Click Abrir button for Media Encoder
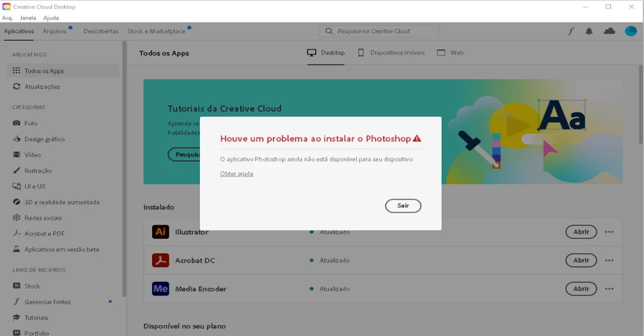Image resolution: width=644 pixels, height=336 pixels. pyautogui.click(x=581, y=289)
